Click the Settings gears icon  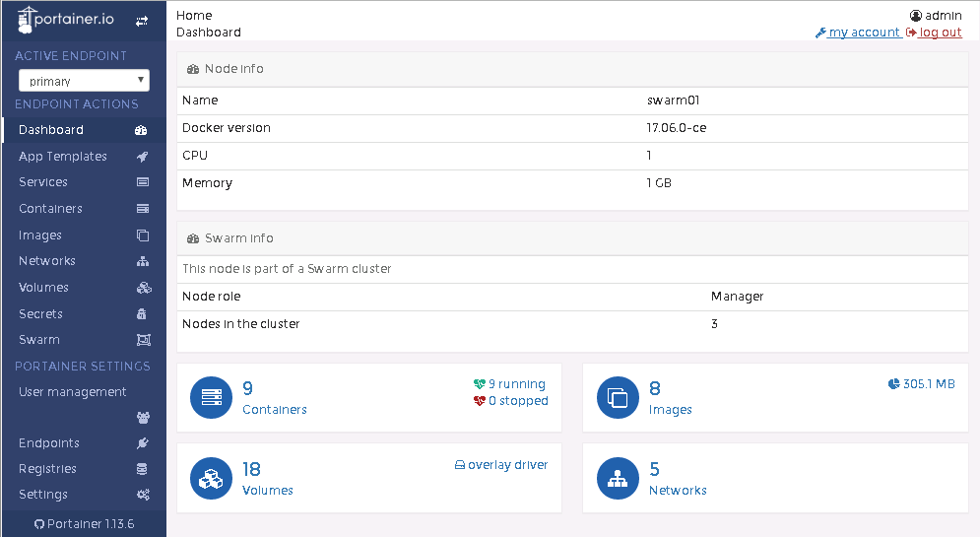click(143, 495)
